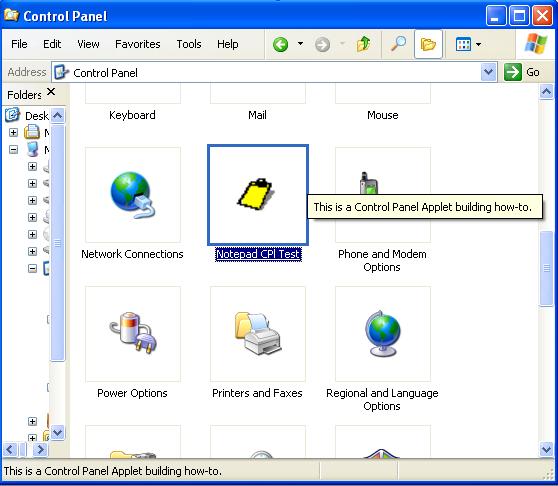
Task: Click the Power Options label
Action: pyautogui.click(x=132, y=393)
